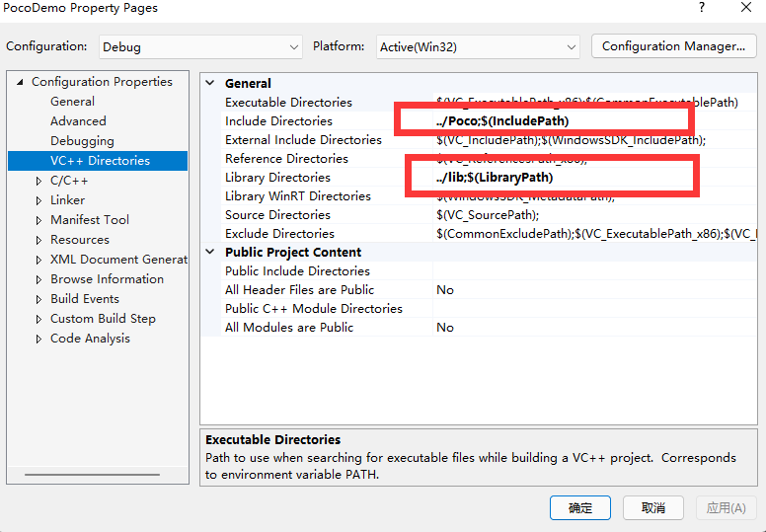Image resolution: width=766 pixels, height=532 pixels.
Task: Click the 确定 (OK) button
Action: coord(580,507)
